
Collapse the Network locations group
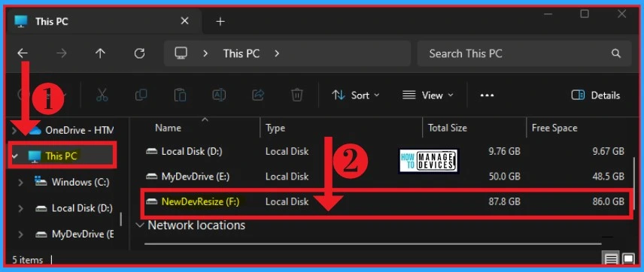[141, 225]
